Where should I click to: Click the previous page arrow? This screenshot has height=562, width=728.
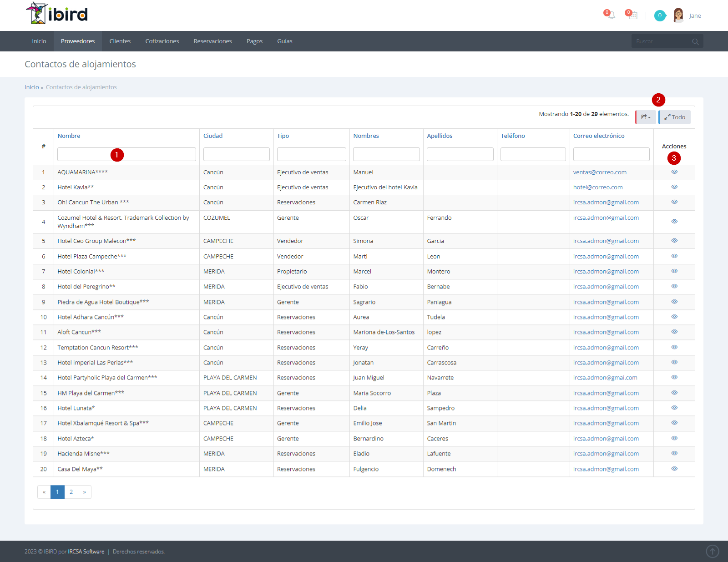(44, 492)
